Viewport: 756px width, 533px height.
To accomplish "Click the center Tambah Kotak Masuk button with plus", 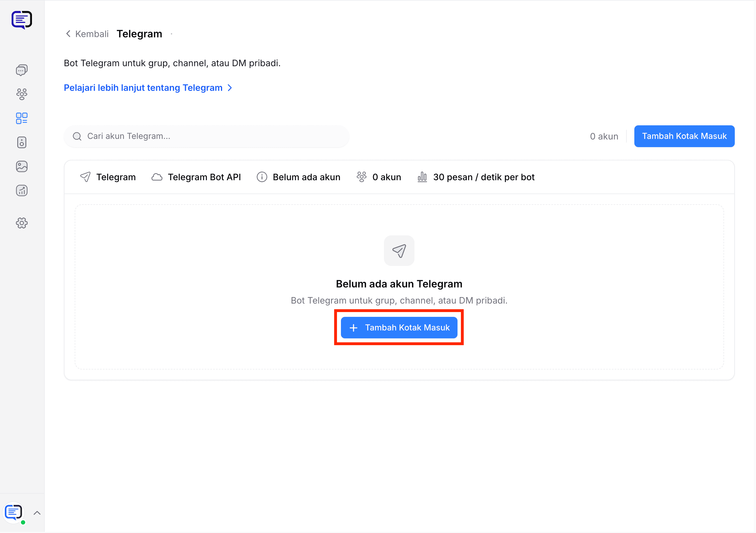I will click(x=399, y=328).
